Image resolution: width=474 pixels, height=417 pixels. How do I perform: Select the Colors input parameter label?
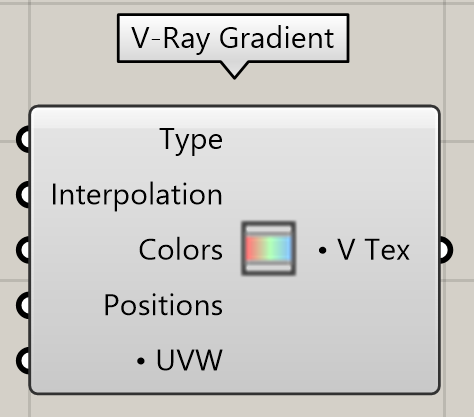(x=181, y=250)
